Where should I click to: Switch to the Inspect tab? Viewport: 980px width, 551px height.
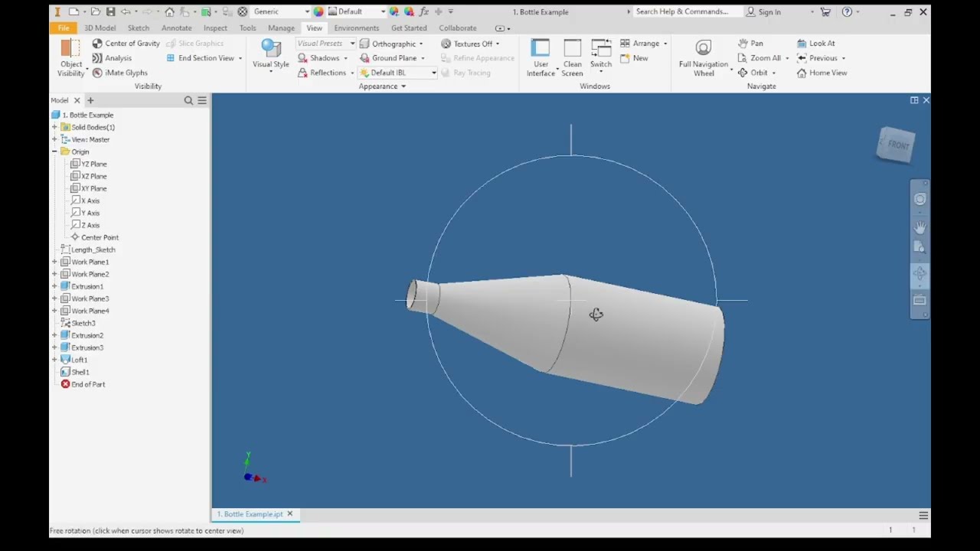point(215,28)
